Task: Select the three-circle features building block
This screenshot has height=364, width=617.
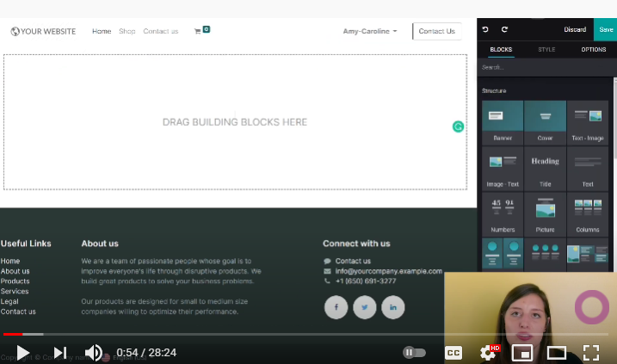Action: [x=545, y=254]
